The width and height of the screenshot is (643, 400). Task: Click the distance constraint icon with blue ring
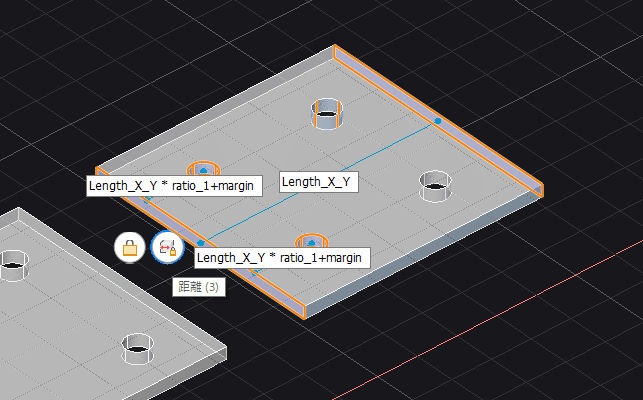[167, 247]
